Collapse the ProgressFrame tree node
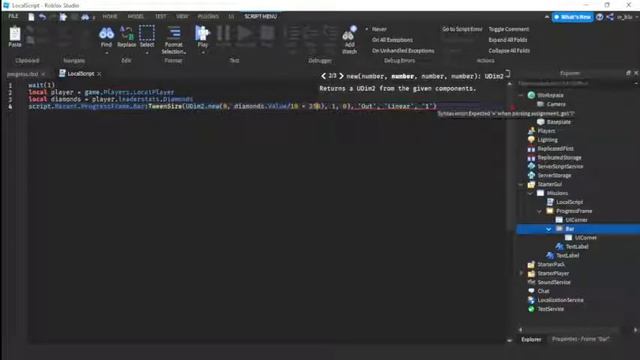The height and width of the screenshot is (360, 640). (x=540, y=211)
